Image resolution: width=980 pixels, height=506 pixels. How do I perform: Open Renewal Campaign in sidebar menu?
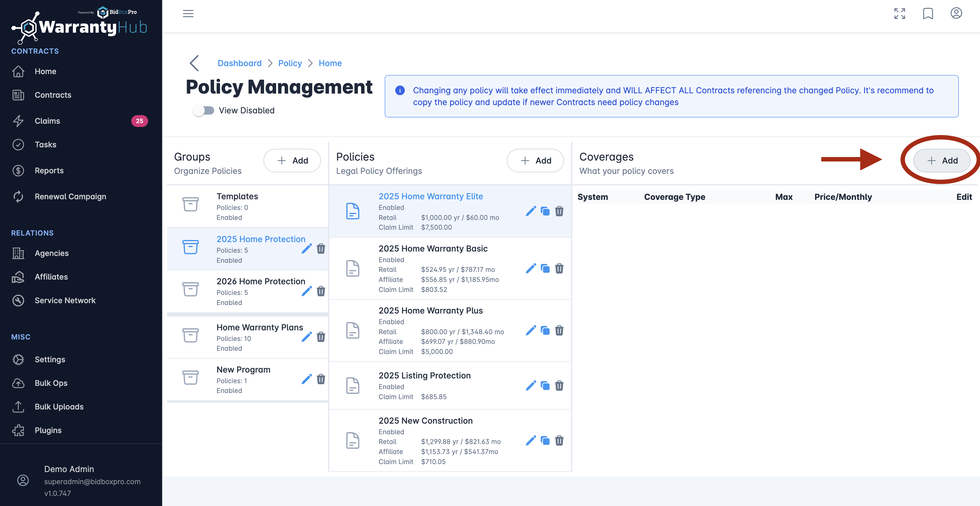point(70,196)
